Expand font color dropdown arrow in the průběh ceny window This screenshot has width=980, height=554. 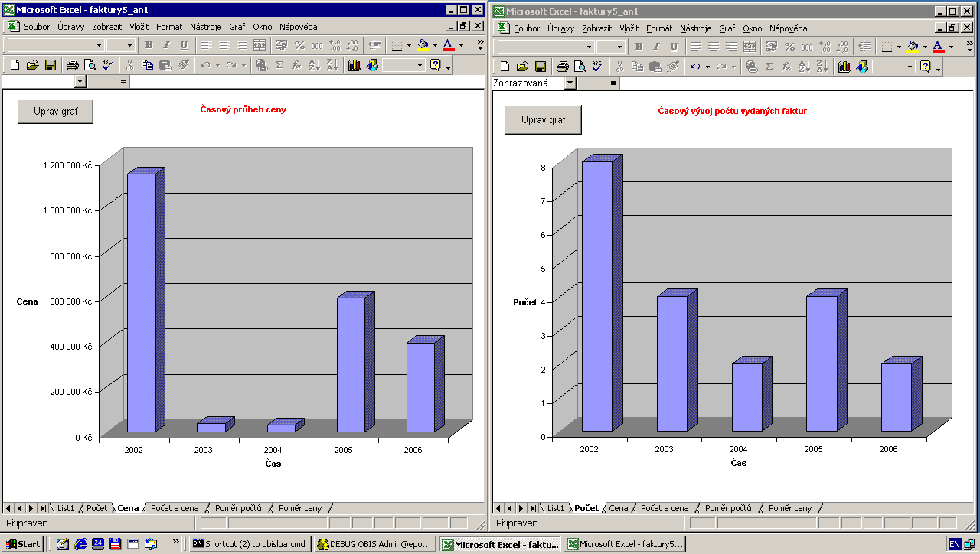click(x=461, y=46)
